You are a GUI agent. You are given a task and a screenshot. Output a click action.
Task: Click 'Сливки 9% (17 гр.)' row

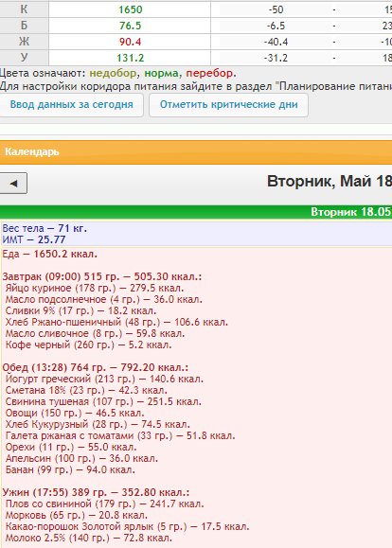[80, 311]
